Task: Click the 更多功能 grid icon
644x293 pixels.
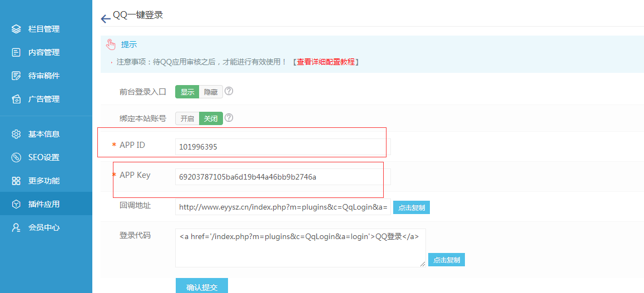Action: pos(16,181)
